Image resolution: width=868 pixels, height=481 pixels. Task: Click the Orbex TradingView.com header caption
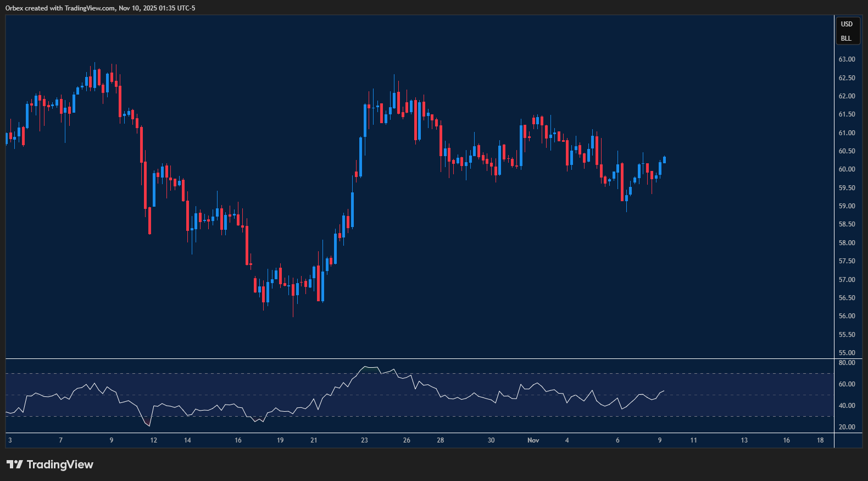pyautogui.click(x=100, y=8)
